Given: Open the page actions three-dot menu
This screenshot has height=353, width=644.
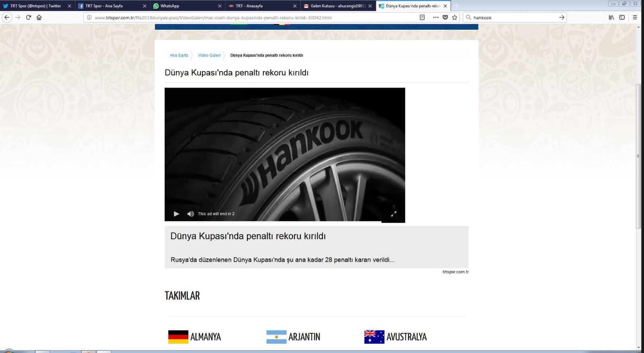Looking at the screenshot, I should [x=436, y=17].
